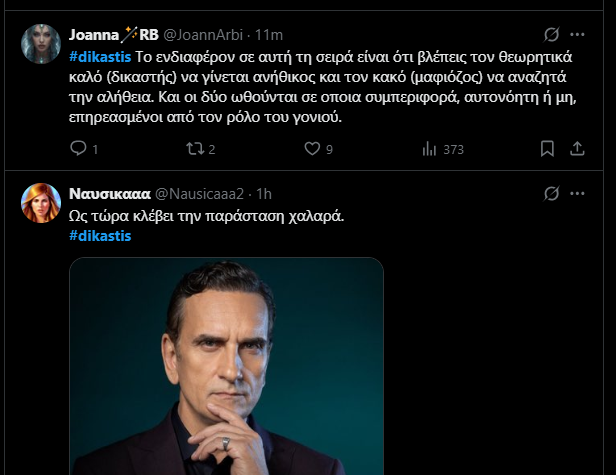Click the Joanna RB display name

[114, 33]
